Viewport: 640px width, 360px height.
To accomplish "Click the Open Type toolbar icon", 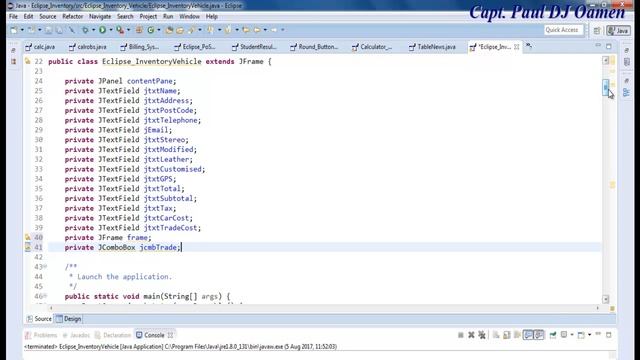I will pyautogui.click(x=169, y=30).
